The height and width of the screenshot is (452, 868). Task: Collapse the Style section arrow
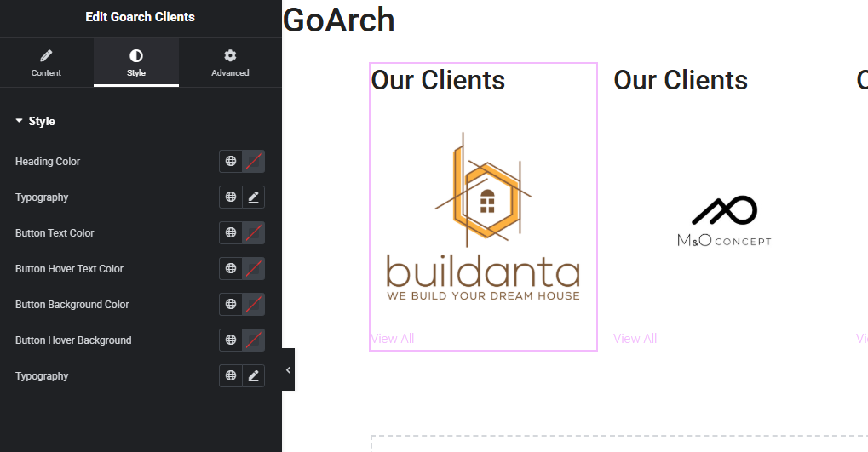coord(20,121)
